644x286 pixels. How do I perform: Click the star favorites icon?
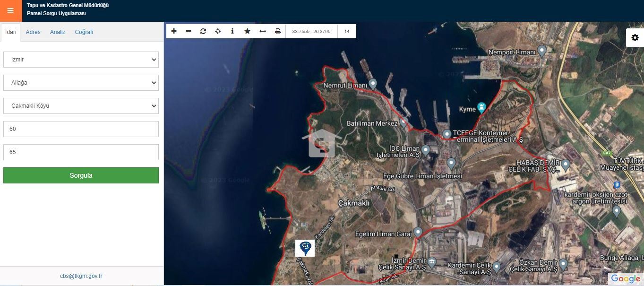point(247,31)
